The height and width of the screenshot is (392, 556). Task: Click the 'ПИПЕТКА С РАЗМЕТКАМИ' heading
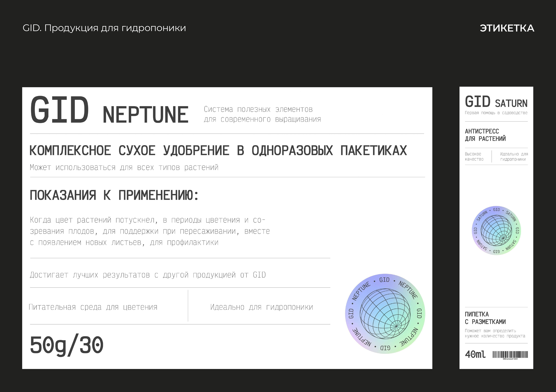485,318
